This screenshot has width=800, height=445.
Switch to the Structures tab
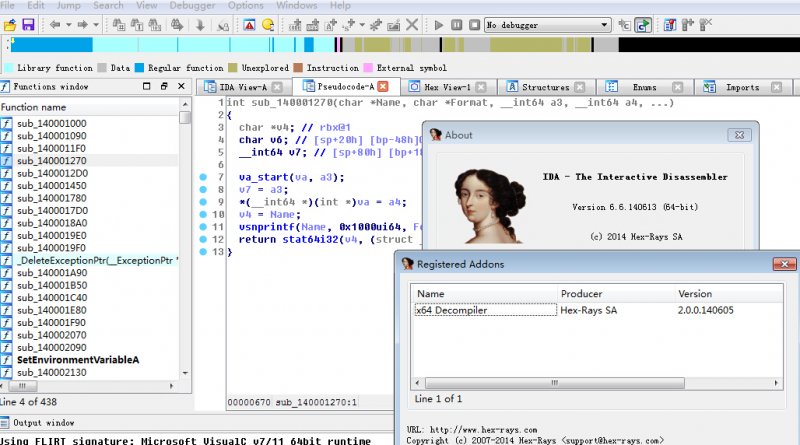point(545,87)
